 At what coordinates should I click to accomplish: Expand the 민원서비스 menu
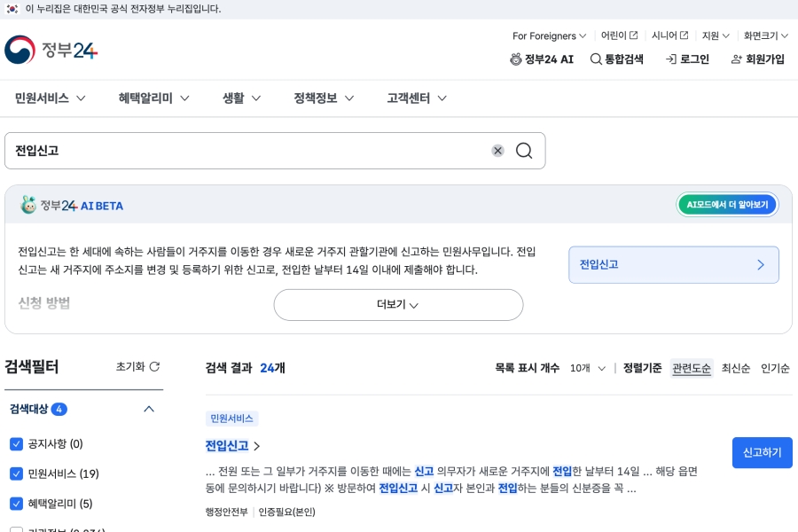[x=50, y=98]
